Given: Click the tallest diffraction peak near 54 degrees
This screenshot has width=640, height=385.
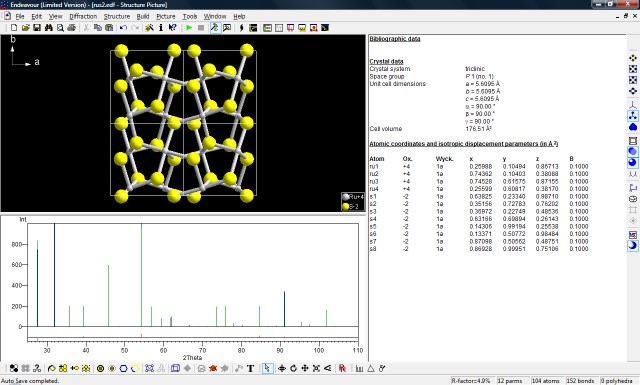Looking at the screenshot, I should 142,274.
